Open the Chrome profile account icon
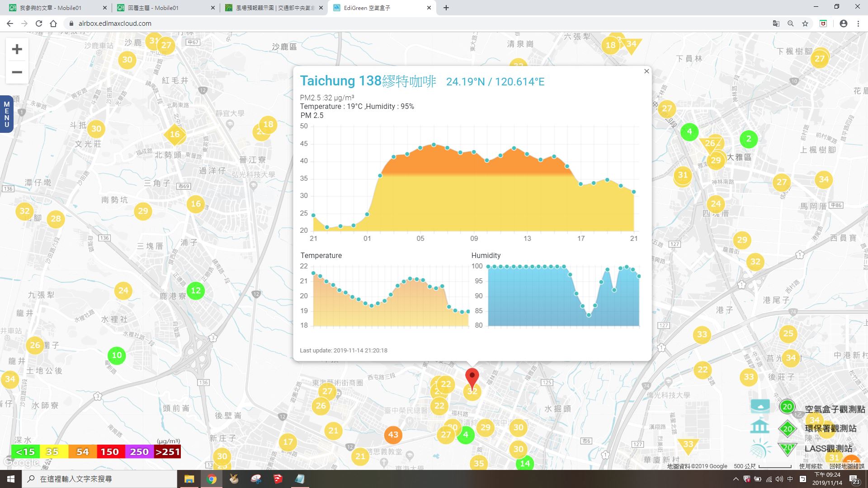This screenshot has height=488, width=868. (844, 23)
